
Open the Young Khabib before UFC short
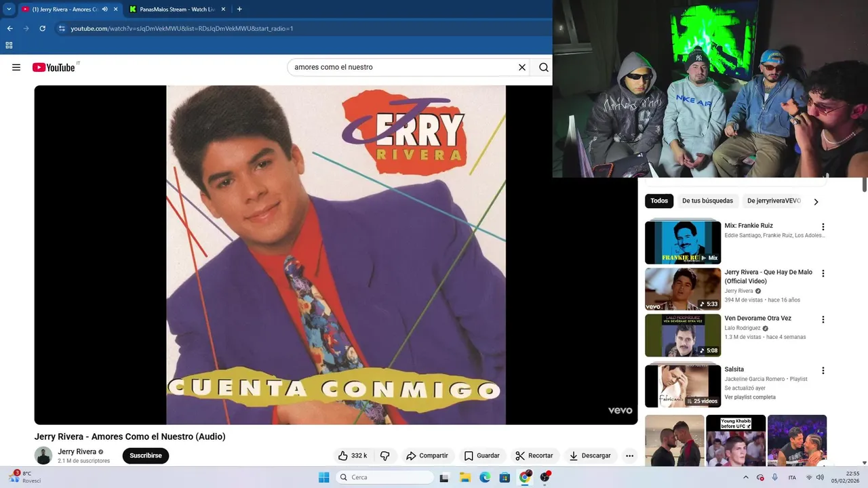click(736, 441)
